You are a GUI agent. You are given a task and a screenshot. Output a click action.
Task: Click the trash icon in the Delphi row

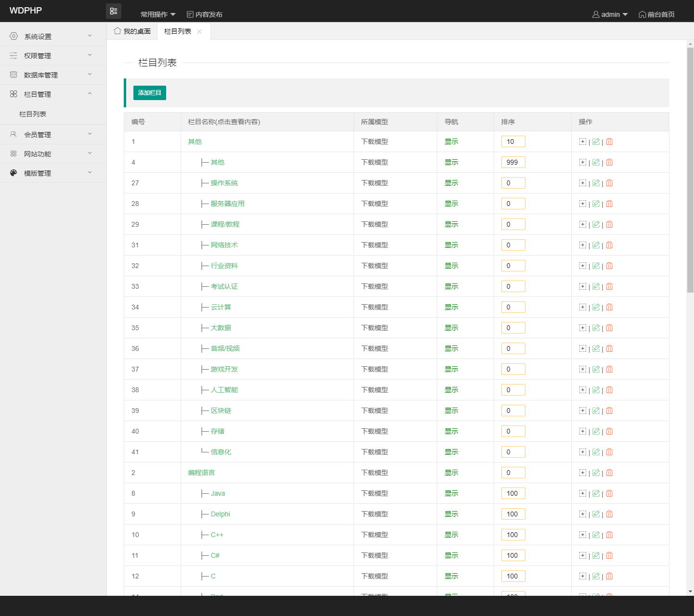[609, 514]
